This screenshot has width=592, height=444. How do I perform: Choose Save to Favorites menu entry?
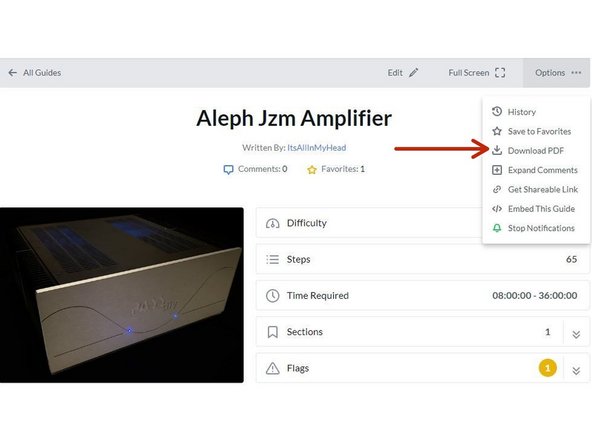tap(532, 131)
